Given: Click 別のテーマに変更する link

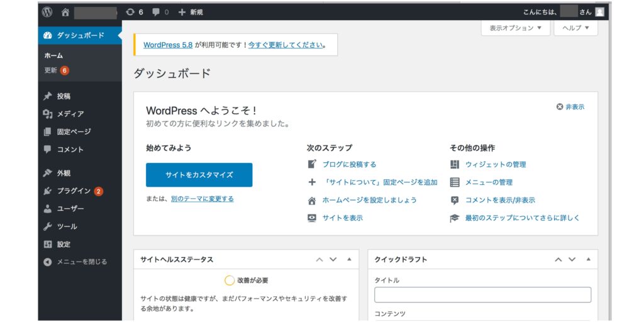Looking at the screenshot, I should coord(203,199).
